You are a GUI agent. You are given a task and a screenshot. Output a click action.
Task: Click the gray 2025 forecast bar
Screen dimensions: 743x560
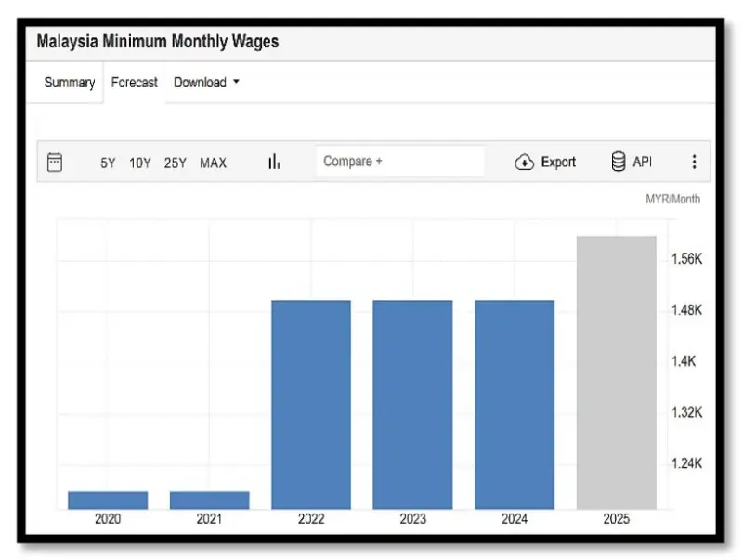click(617, 372)
